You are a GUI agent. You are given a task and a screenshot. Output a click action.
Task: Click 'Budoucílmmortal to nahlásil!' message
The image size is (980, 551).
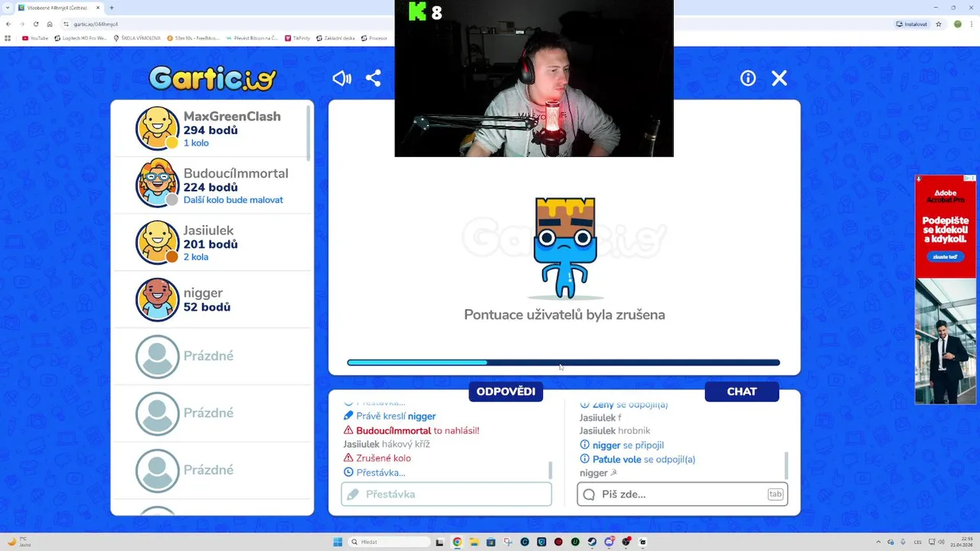click(x=411, y=431)
